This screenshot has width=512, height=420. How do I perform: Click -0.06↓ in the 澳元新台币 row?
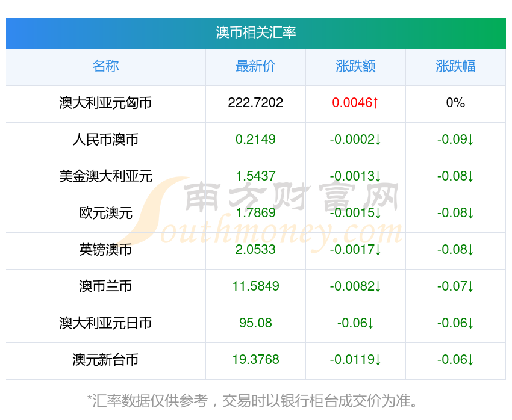pos(455,360)
